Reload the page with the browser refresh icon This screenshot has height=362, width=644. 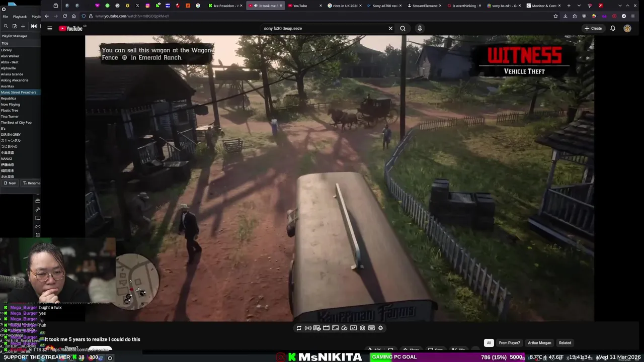(x=65, y=16)
